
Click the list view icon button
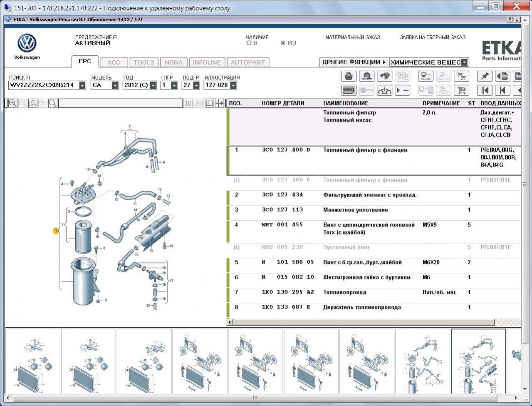click(349, 90)
